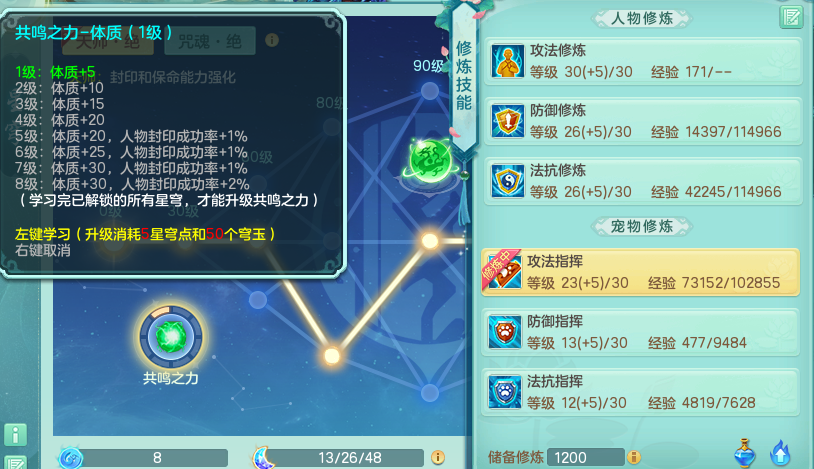814x469 pixels.
Task: Click the 储备修炼 value field
Action: point(586,457)
